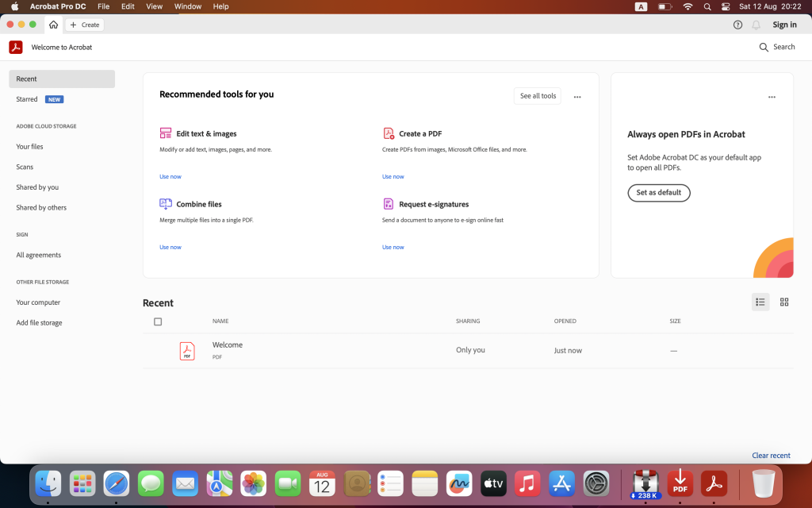Open the Help menu
The width and height of the screenshot is (812, 508).
pyautogui.click(x=220, y=6)
